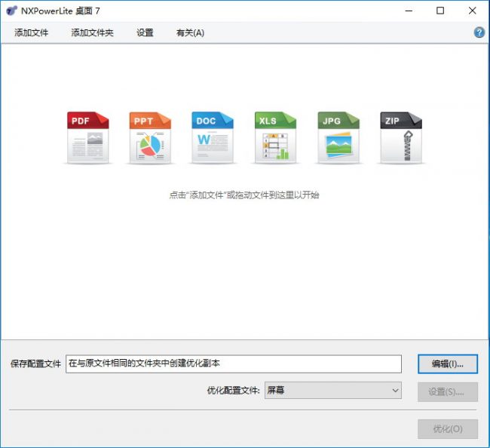490x448 pixels.
Task: Open the 添加文件夹 menu
Action: pos(92,32)
